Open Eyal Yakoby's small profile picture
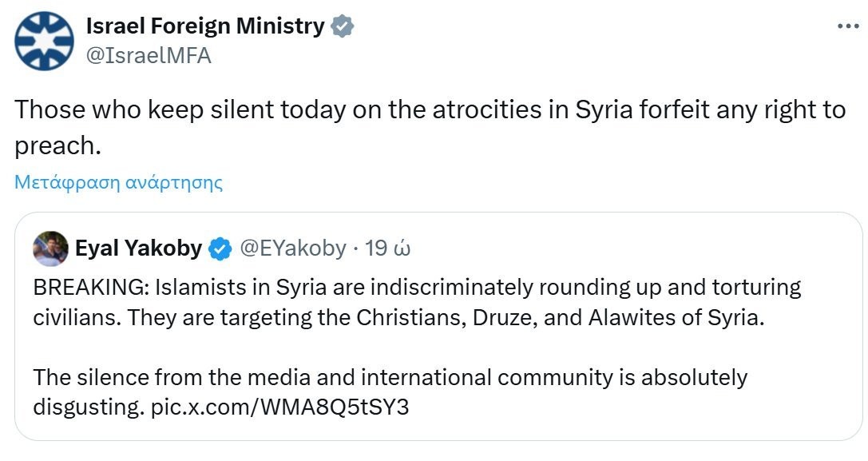 [50, 248]
